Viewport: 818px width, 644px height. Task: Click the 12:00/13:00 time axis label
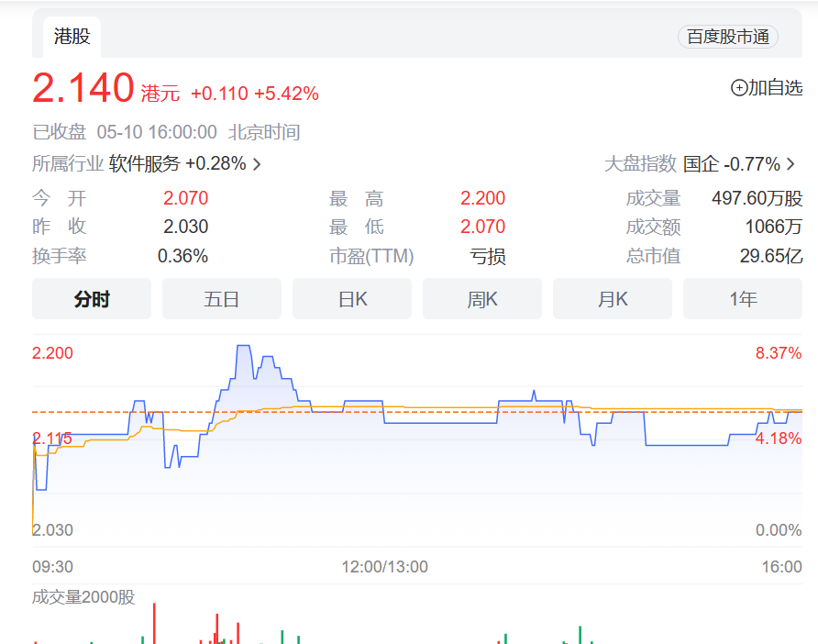point(384,567)
